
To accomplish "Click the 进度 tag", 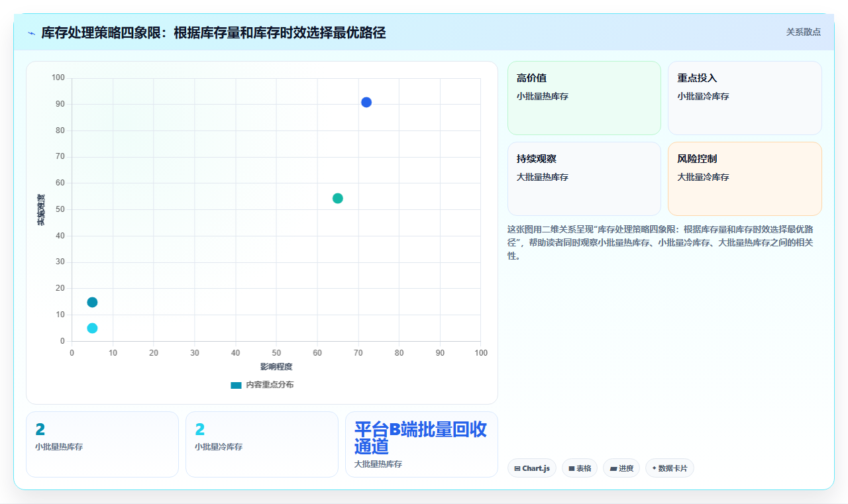I will (x=621, y=468).
